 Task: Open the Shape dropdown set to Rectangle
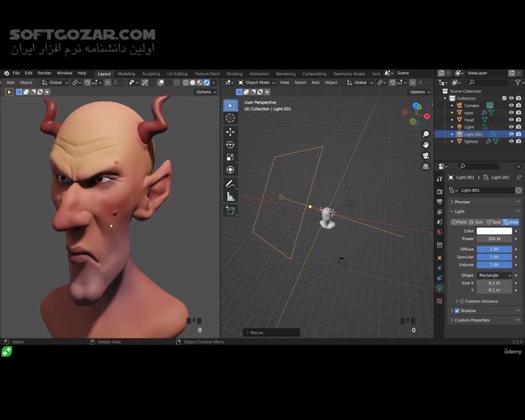coord(494,275)
